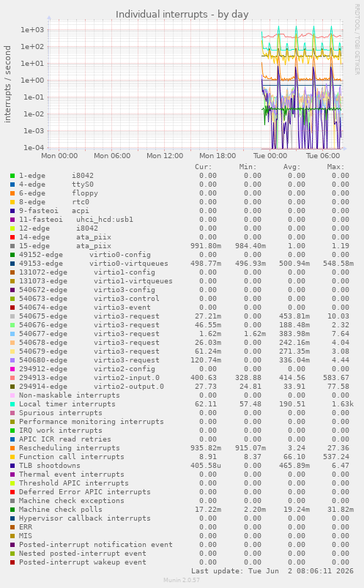This screenshot has height=588, width=364.
Task: Click the '583.67' maximum value
Action: pos(336,378)
